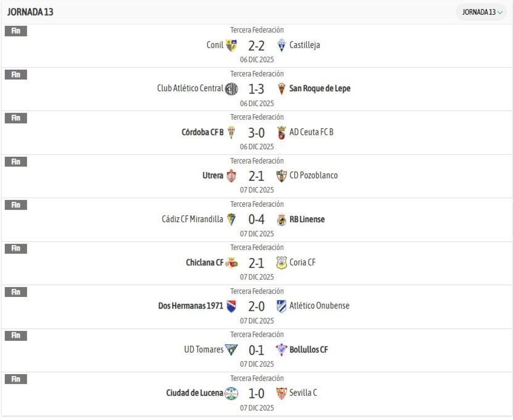The image size is (513, 420).
Task: Open the 2-2 score of Conil versus Castilleja
Action: (257, 45)
